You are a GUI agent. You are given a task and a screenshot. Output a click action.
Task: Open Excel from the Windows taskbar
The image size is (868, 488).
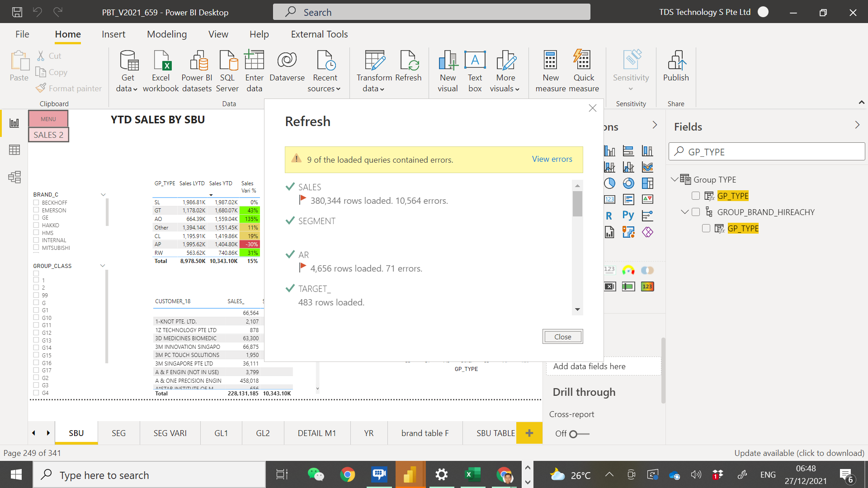(x=472, y=474)
